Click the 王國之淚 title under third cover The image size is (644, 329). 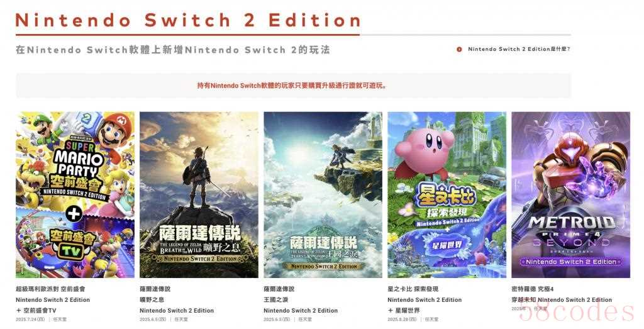[x=276, y=300]
